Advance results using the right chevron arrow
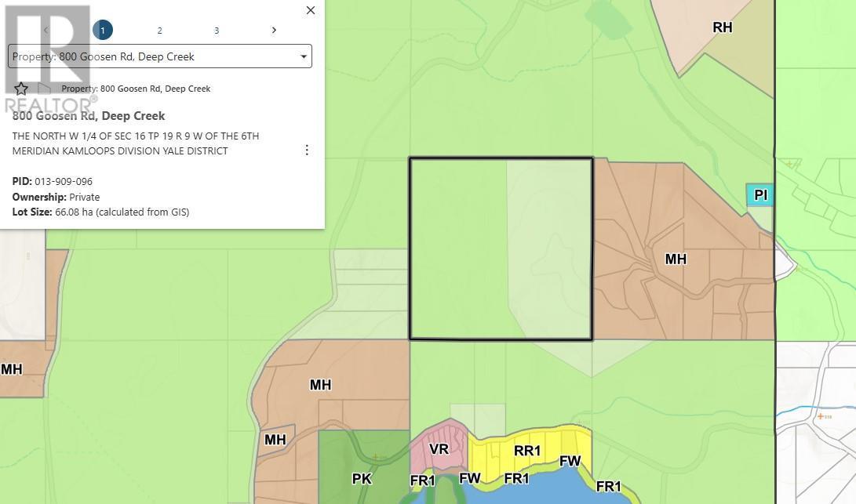856x504 pixels. [x=274, y=30]
